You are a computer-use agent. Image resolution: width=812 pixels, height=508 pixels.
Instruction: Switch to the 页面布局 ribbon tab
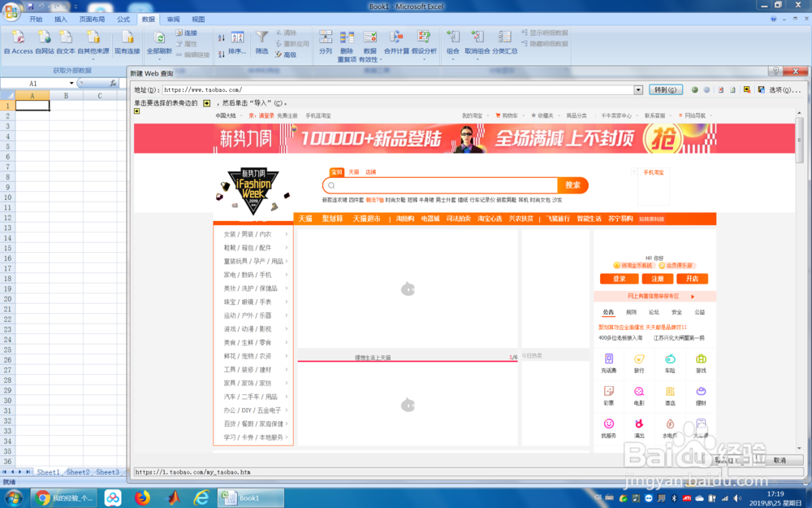point(93,20)
